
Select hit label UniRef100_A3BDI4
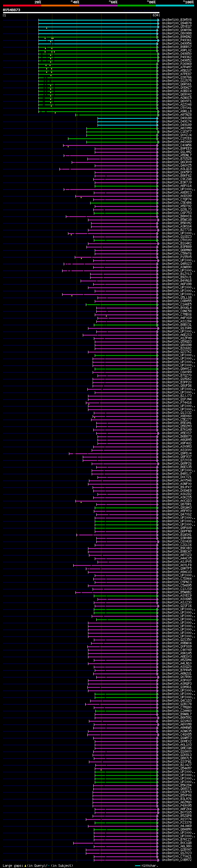[x=177, y=91]
